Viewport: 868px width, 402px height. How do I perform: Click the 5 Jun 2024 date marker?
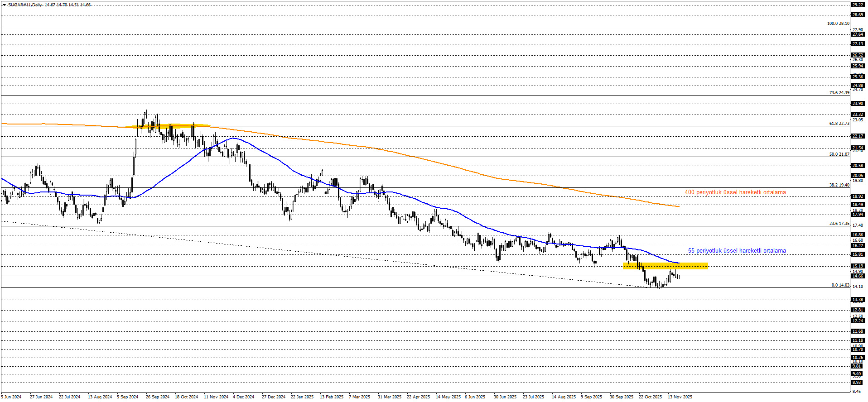click(x=11, y=397)
